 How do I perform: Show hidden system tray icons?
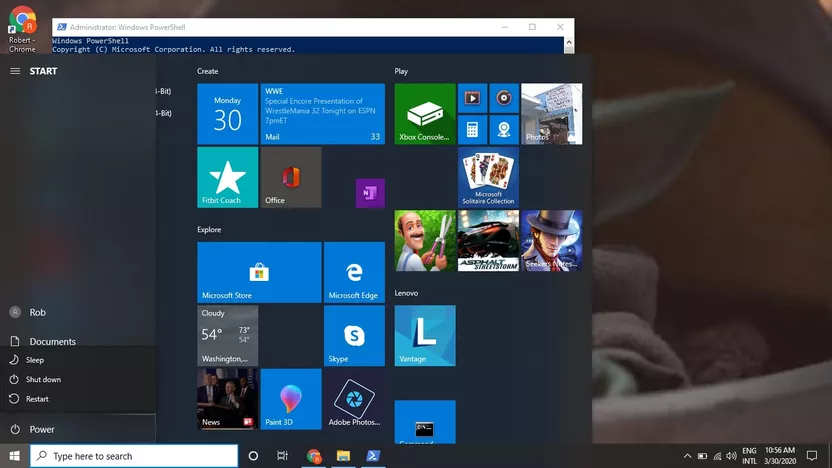coord(687,456)
